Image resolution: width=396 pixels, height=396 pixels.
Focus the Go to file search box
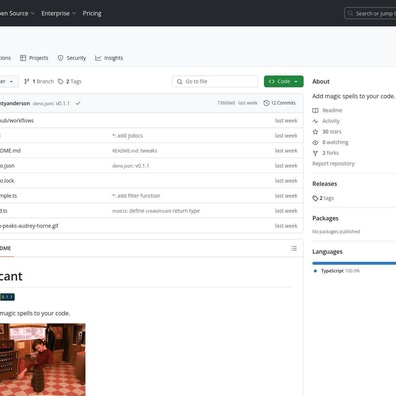coord(215,81)
